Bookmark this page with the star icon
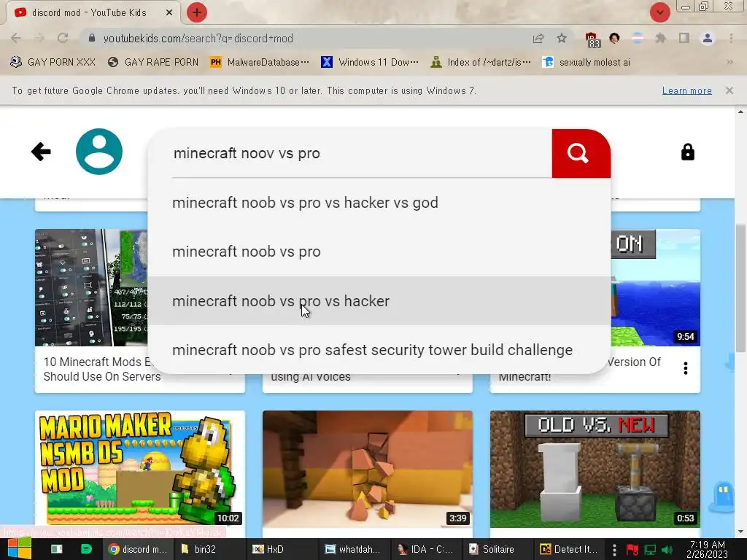The height and width of the screenshot is (560, 747). (562, 38)
